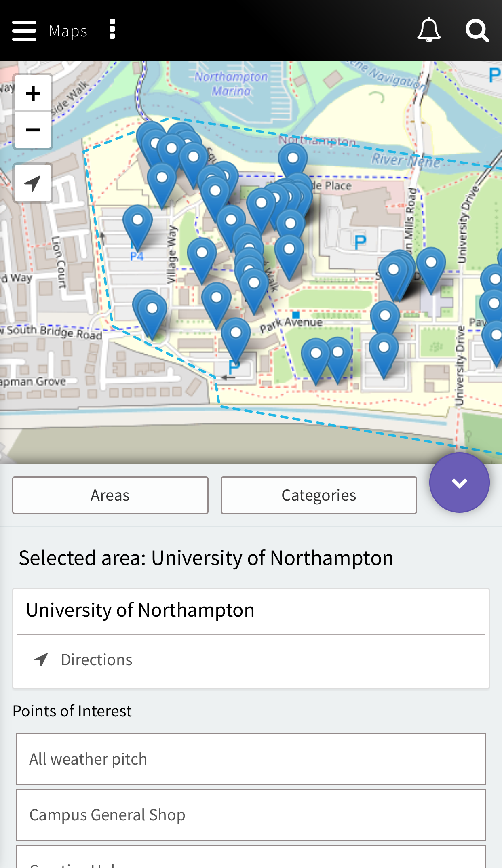Open the hamburger navigation menu

[x=24, y=31]
